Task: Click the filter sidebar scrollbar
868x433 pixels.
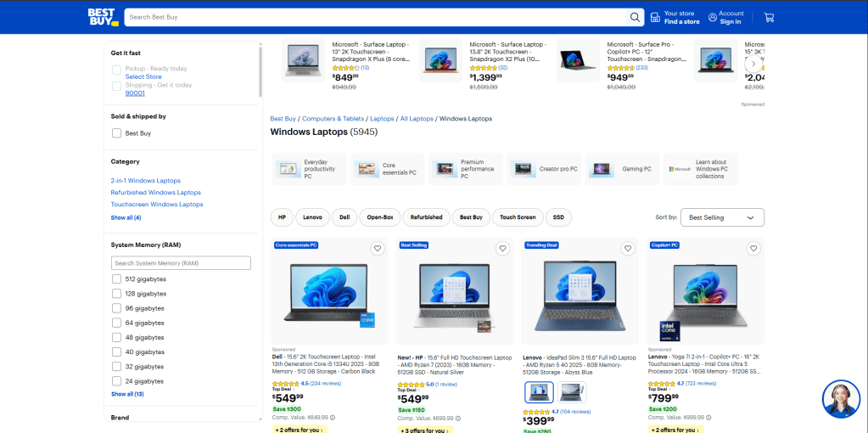Action: point(260,70)
